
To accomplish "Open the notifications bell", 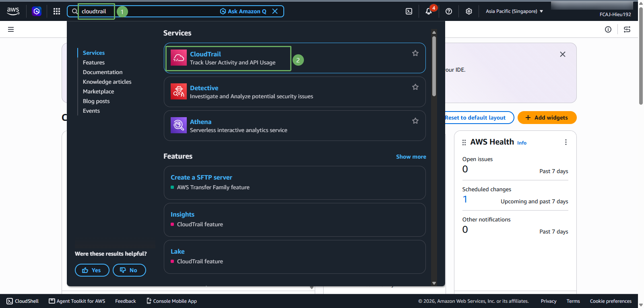I will click(x=429, y=11).
